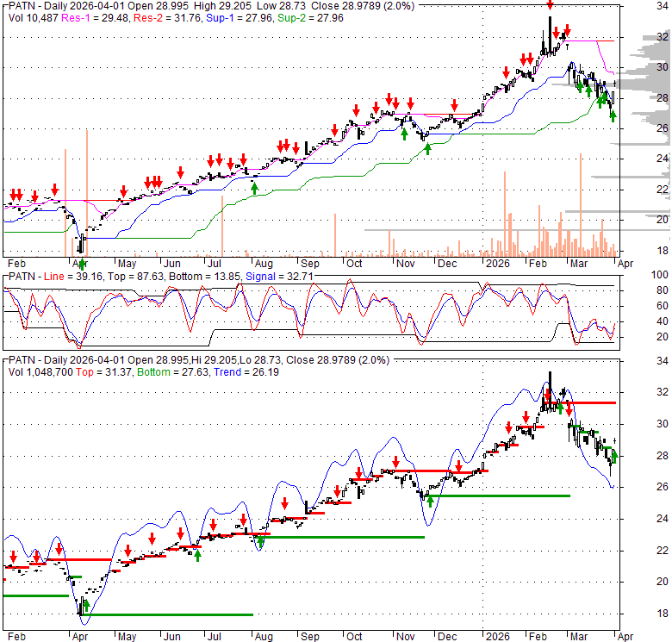This screenshot has height=642, width=672.
Task: Click the 2026 marker on the top chart's time axis
Action: pos(497,263)
